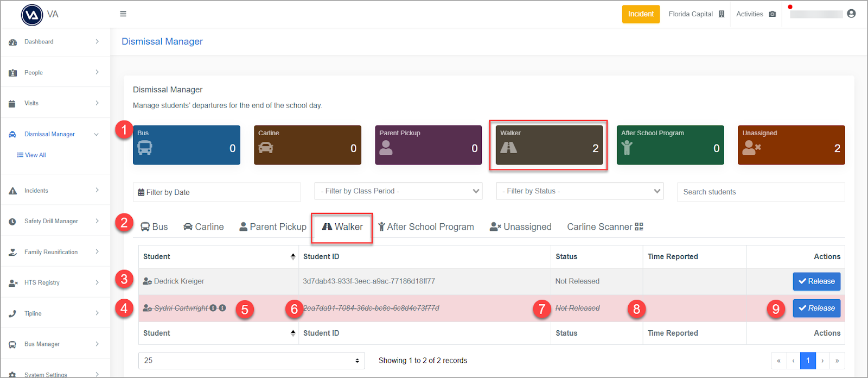Open the Carline Scanner tab
Screen dimensions: 868x378
pyautogui.click(x=605, y=227)
